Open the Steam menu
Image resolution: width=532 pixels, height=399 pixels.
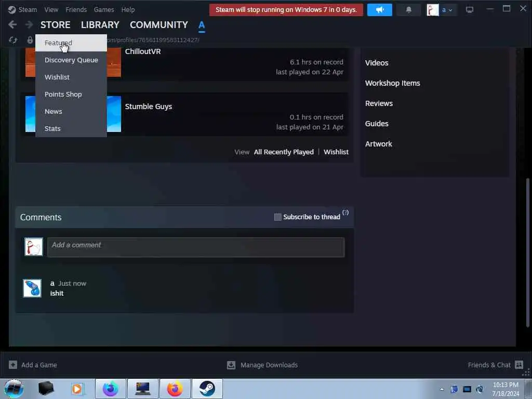(x=28, y=9)
